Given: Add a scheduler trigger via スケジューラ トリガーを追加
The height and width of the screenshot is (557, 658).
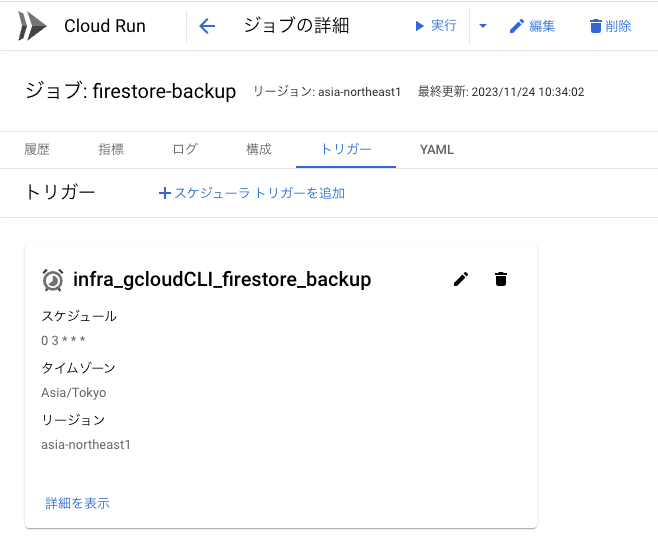Looking at the screenshot, I should [252, 193].
